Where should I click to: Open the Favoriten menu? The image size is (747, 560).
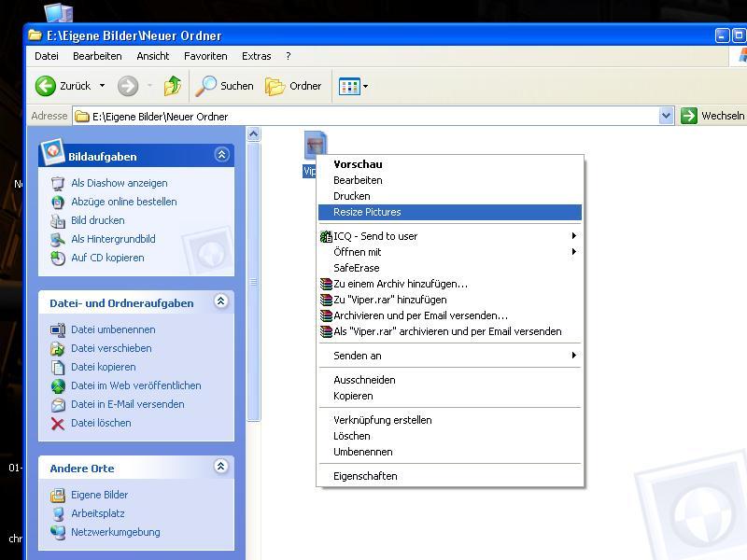click(205, 56)
